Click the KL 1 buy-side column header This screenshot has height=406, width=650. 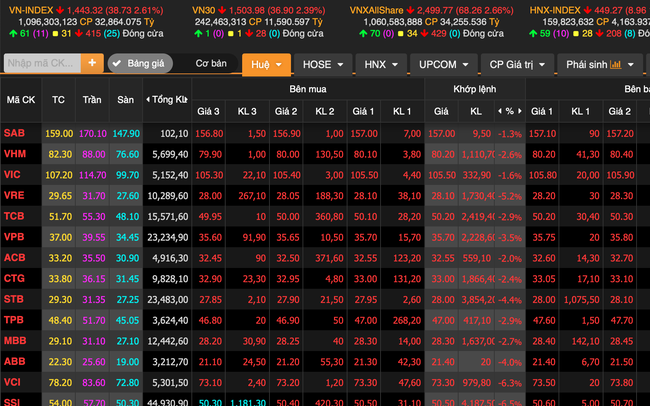[x=402, y=111]
